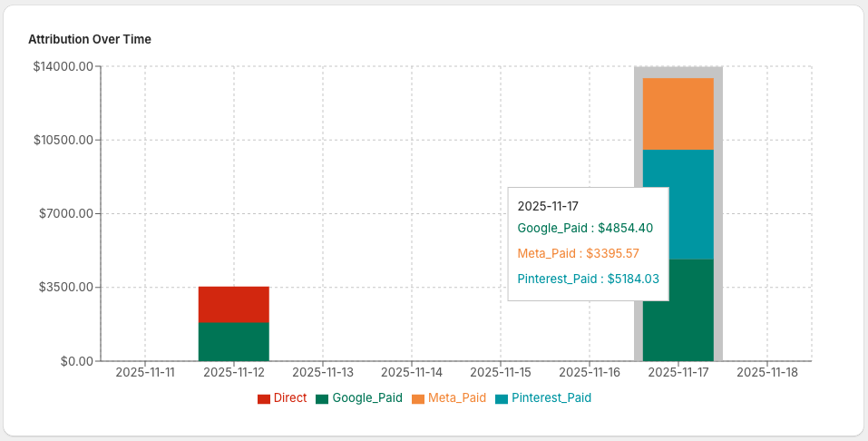The width and height of the screenshot is (868, 441).
Task: Toggle the Google_Paid series legend label
Action: point(367,398)
